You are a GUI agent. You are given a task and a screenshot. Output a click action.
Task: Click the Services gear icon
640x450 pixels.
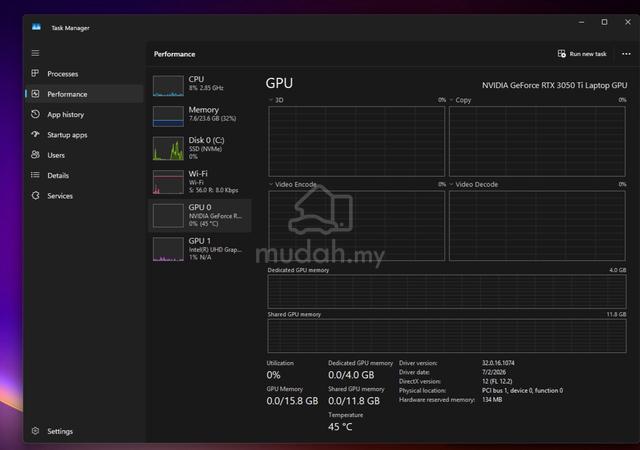[x=36, y=195]
